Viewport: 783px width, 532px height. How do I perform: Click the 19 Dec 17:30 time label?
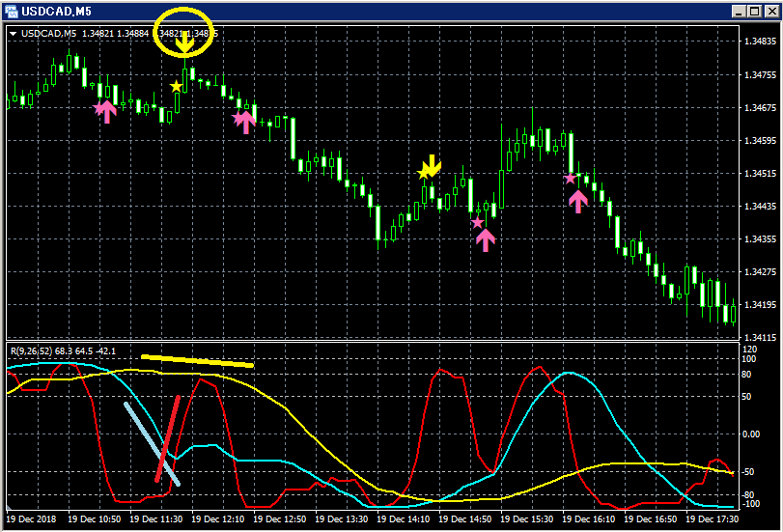[x=713, y=519]
